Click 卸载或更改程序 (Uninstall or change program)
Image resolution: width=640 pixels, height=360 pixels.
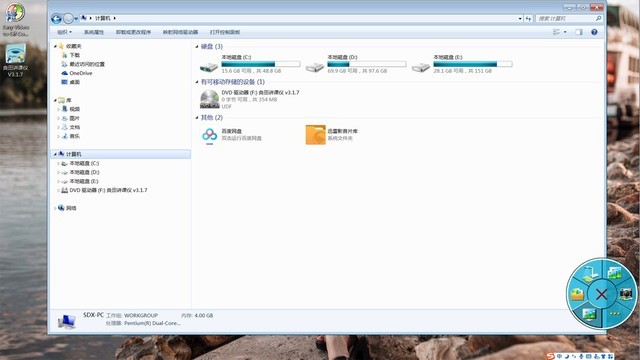[133, 32]
